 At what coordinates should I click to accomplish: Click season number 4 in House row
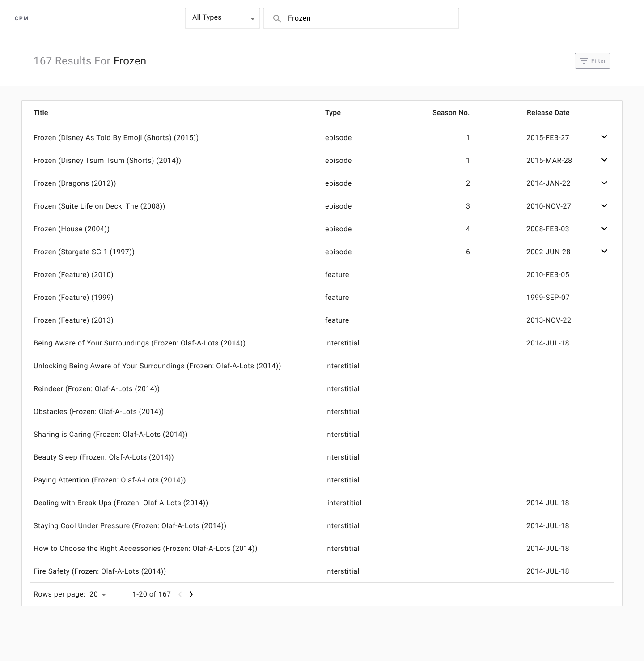pos(468,229)
